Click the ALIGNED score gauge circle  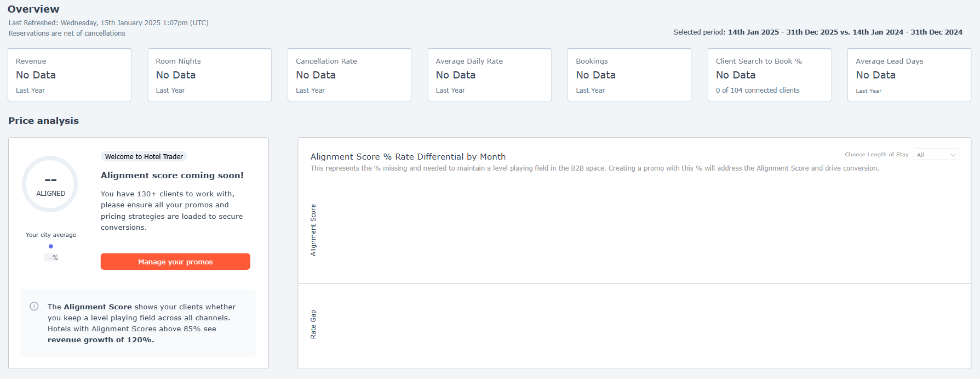pos(50,184)
